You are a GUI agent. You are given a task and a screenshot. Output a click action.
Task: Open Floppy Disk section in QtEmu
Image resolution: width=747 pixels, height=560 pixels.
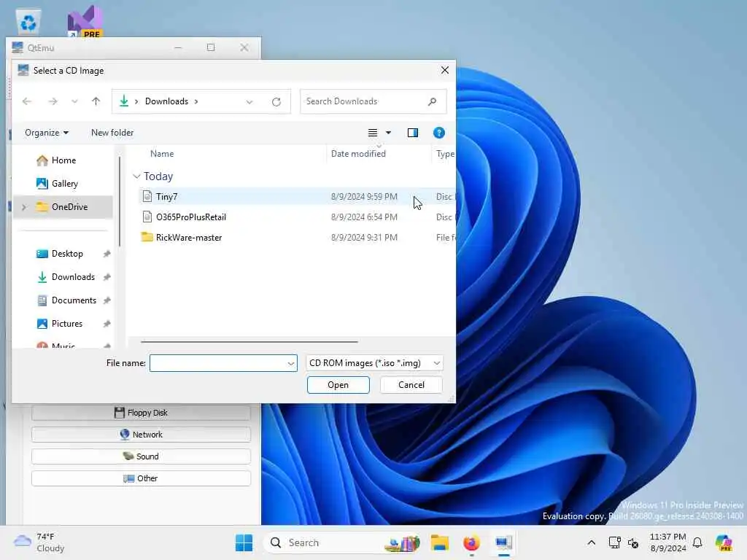click(141, 413)
